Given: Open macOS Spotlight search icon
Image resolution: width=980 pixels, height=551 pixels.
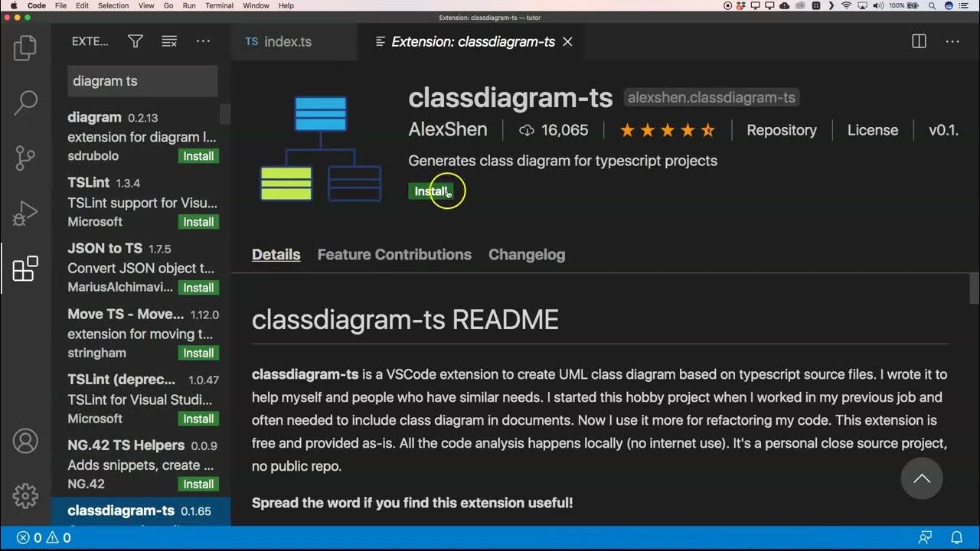Looking at the screenshot, I should coord(930,5).
